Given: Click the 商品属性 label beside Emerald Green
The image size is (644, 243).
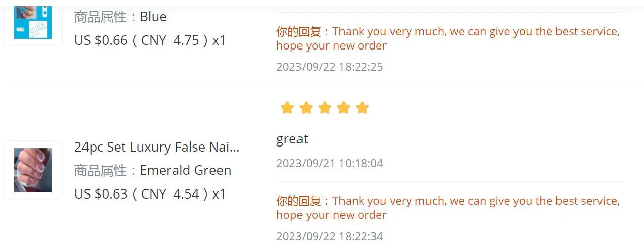Looking at the screenshot, I should [x=101, y=170].
